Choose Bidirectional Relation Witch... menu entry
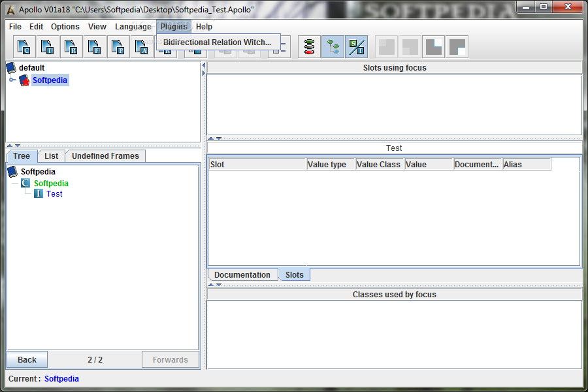This screenshot has width=588, height=392. click(x=218, y=42)
